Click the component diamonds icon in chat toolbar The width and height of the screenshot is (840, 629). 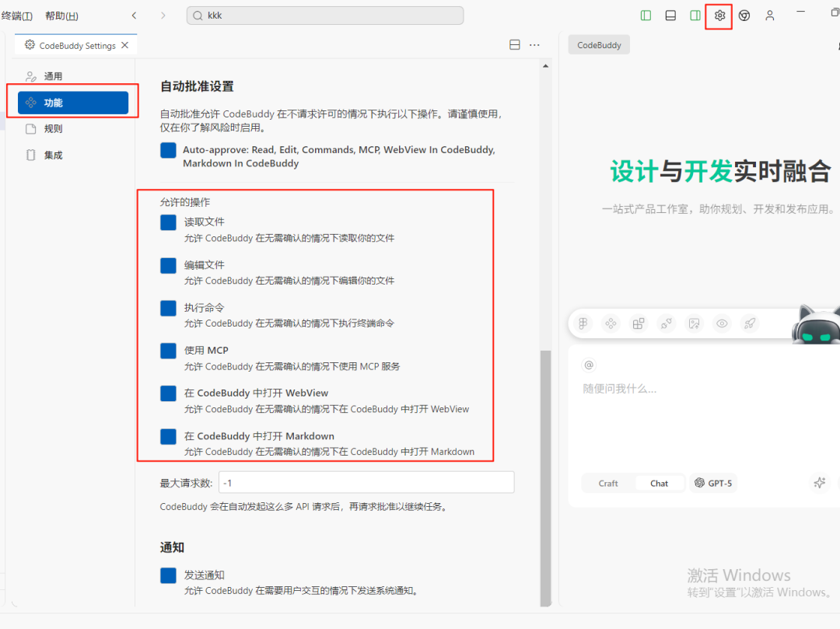[611, 323]
